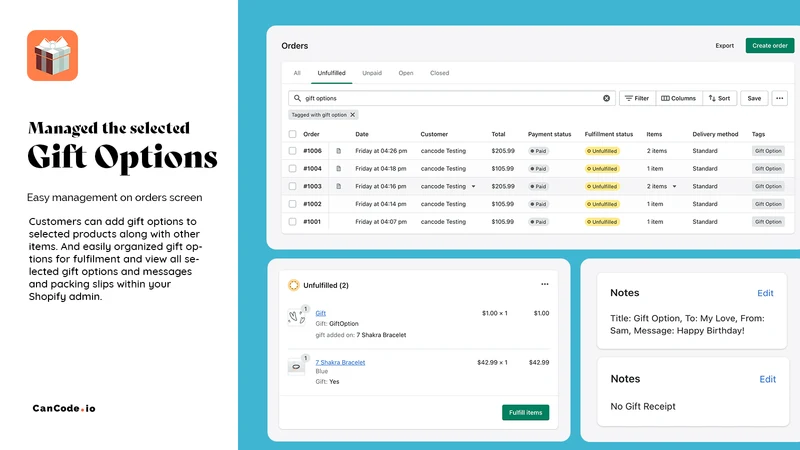The width and height of the screenshot is (800, 450).
Task: Click the Fulfill items button
Action: 526,412
